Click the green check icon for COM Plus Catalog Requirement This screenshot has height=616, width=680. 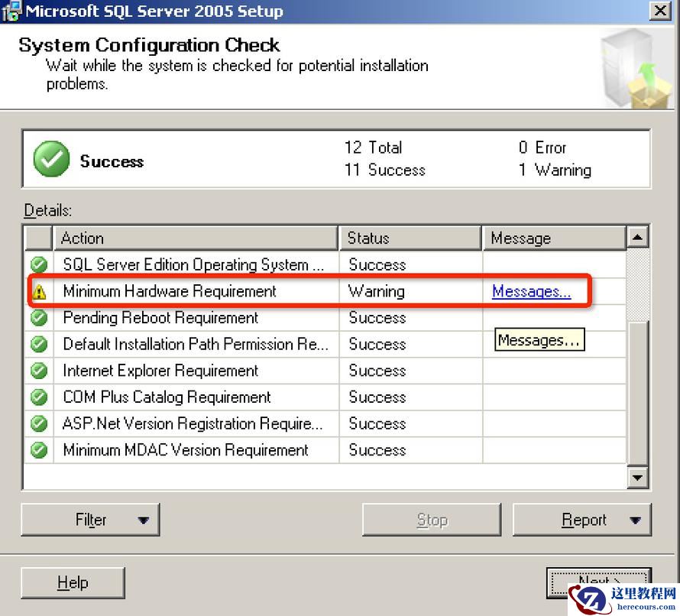[x=39, y=397]
